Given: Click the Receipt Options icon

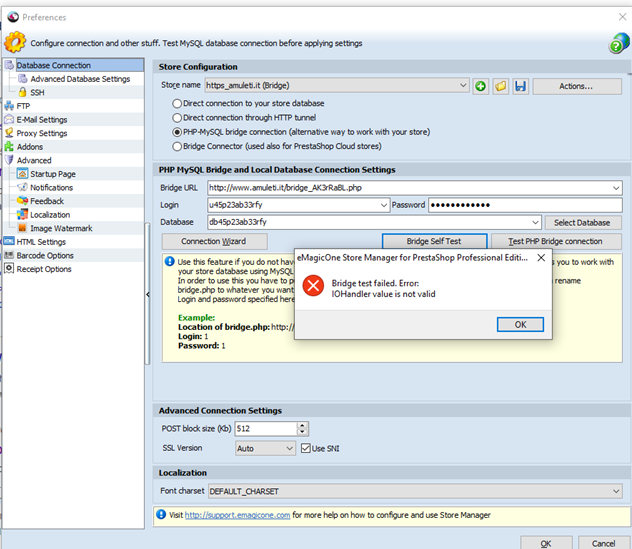Looking at the screenshot, I should [9, 268].
